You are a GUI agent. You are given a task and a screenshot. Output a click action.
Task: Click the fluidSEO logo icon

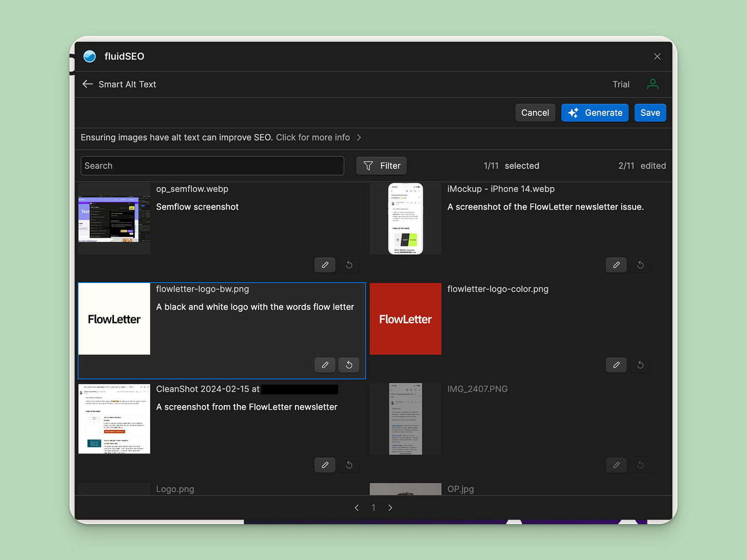[x=90, y=56]
